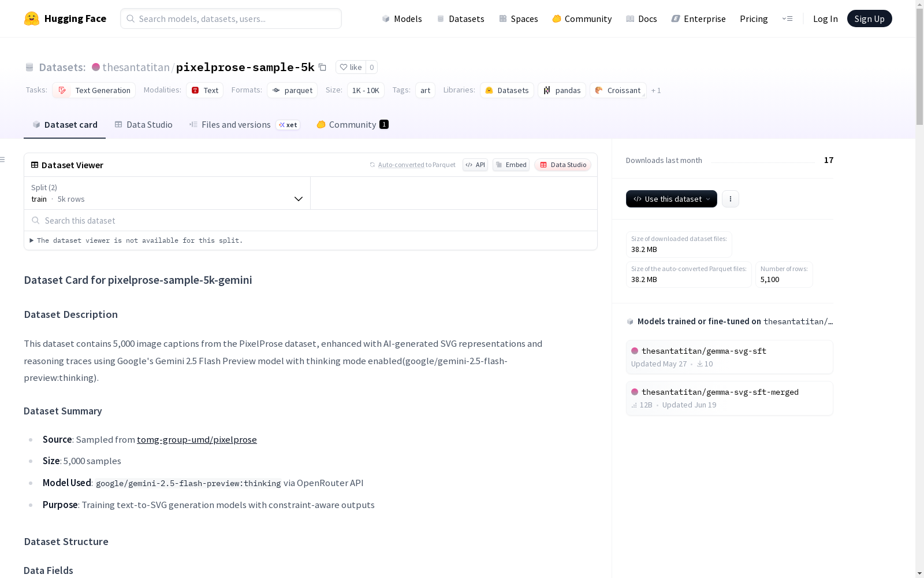Click the Dataset Summary heading
Screen dimensions: 924x578
63,411
